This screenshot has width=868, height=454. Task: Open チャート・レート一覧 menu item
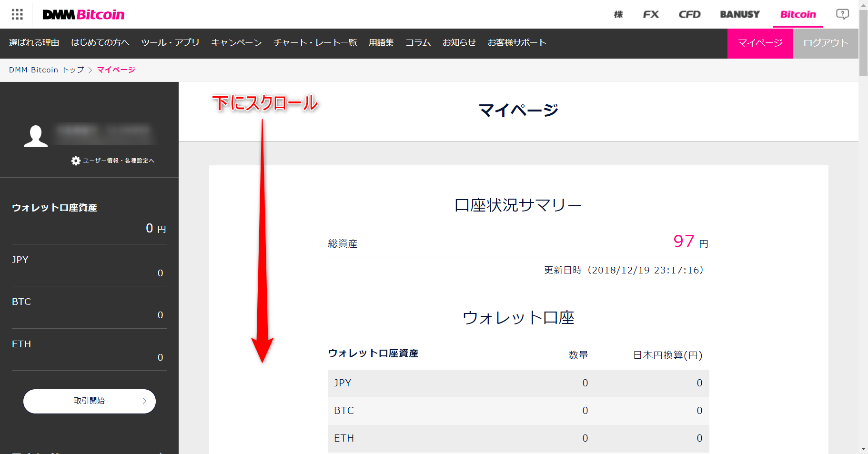tap(315, 43)
